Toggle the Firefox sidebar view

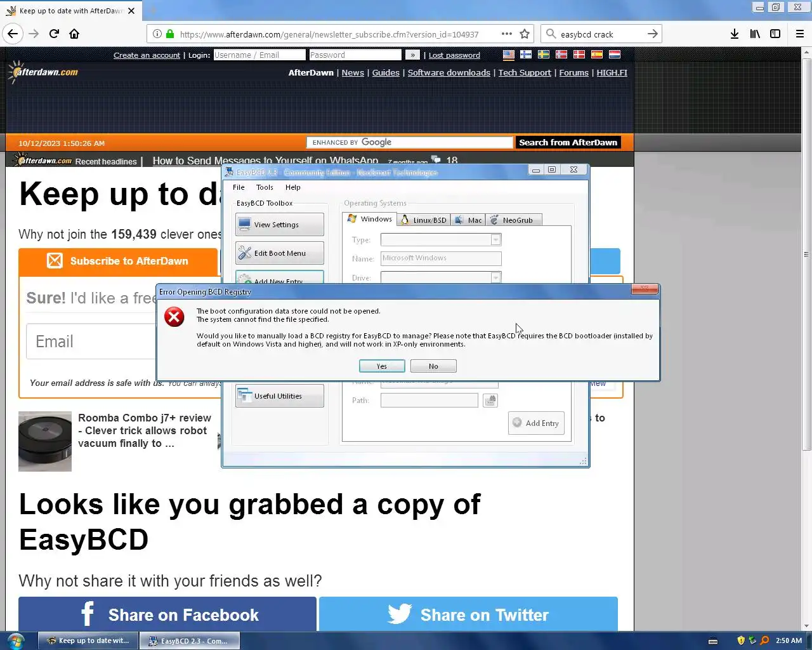pyautogui.click(x=775, y=34)
